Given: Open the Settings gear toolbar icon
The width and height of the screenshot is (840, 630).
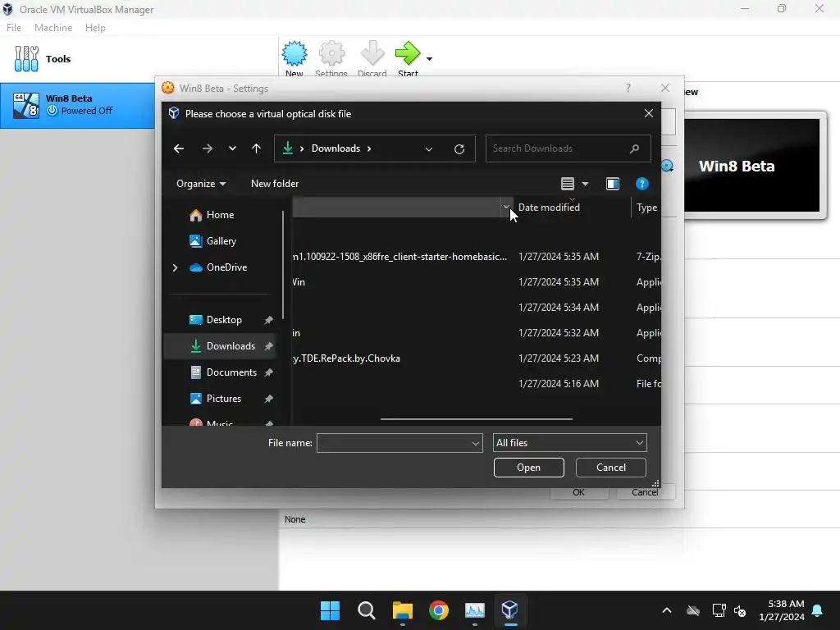Looking at the screenshot, I should [x=331, y=59].
